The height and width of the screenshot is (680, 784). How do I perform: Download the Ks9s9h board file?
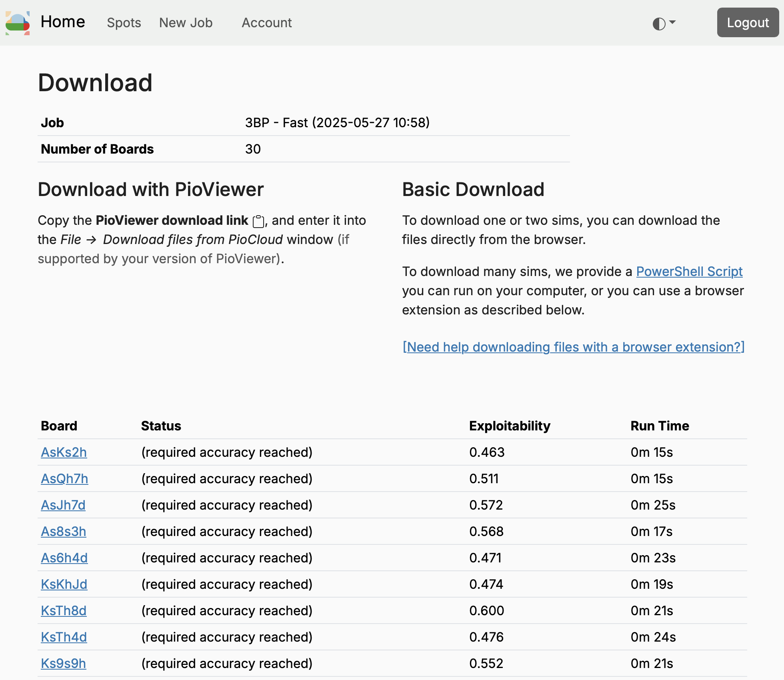pyautogui.click(x=63, y=664)
